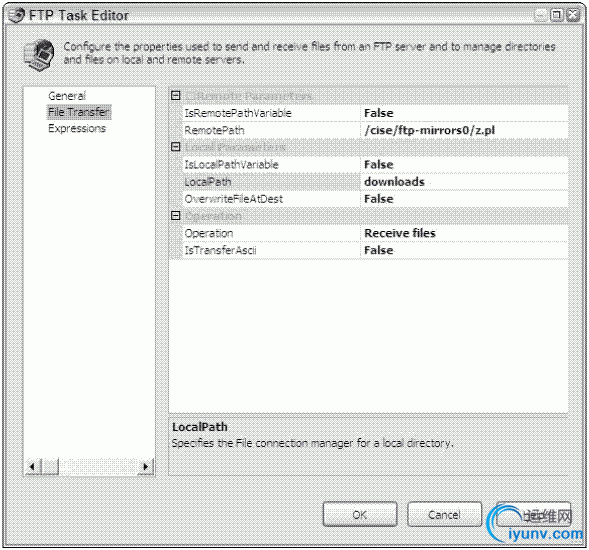Collapse the Operation section
The width and height of the screenshot is (589, 550).
point(175,215)
